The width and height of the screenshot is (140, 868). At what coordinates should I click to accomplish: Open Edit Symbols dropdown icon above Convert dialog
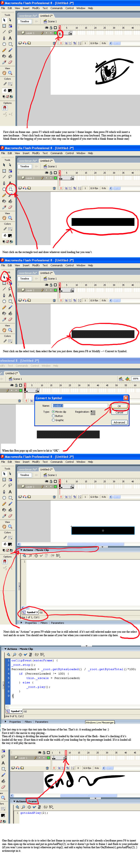click(x=127, y=379)
